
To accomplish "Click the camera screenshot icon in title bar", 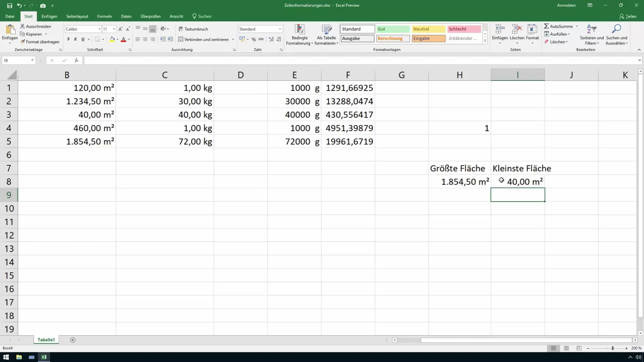I will click(x=43, y=6).
